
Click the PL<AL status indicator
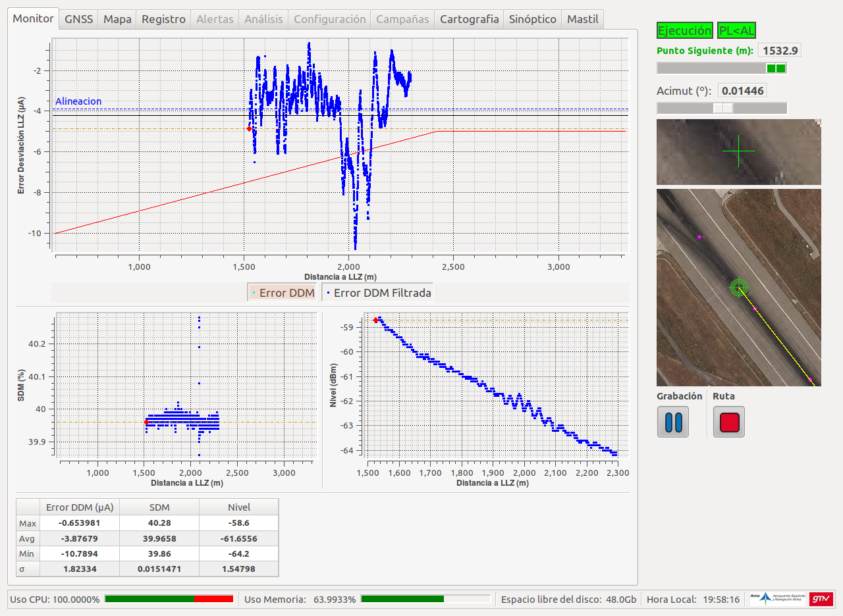pyautogui.click(x=737, y=30)
